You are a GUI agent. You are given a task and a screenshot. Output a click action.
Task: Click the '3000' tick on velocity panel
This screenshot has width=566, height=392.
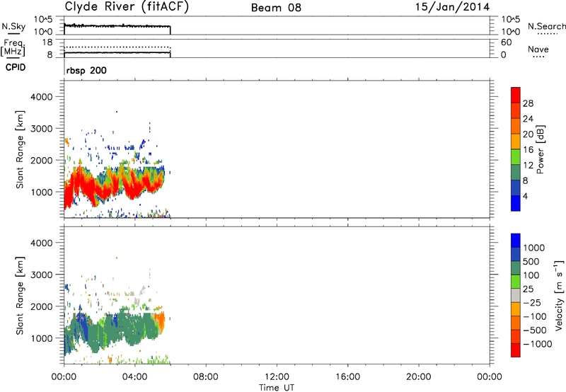click(42, 275)
